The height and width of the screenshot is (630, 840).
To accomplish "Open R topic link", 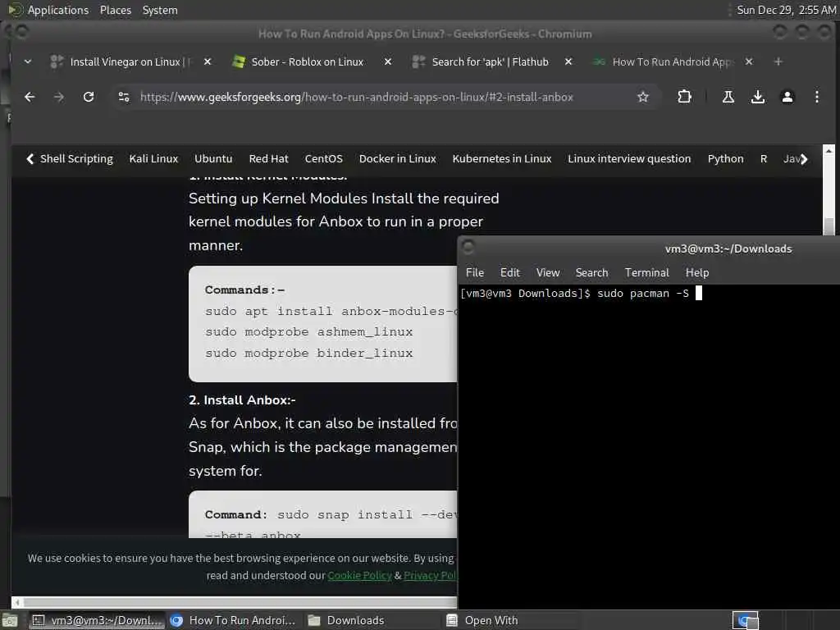I will point(764,158).
